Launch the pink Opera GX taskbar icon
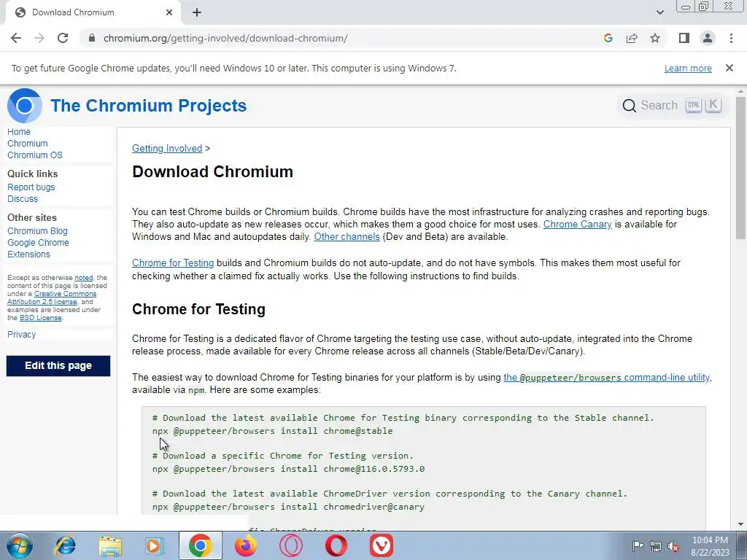 coord(290,545)
